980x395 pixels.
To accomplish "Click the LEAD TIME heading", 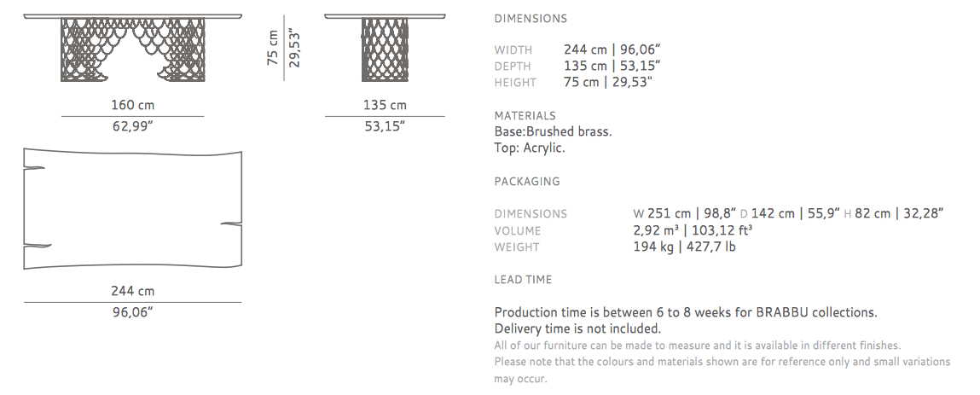I will pyautogui.click(x=523, y=279).
